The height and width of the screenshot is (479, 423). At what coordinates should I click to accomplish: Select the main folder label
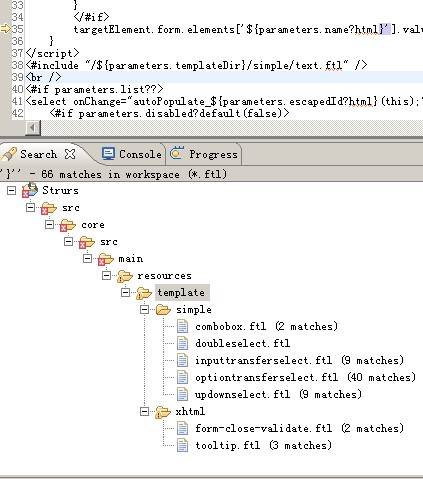point(130,259)
